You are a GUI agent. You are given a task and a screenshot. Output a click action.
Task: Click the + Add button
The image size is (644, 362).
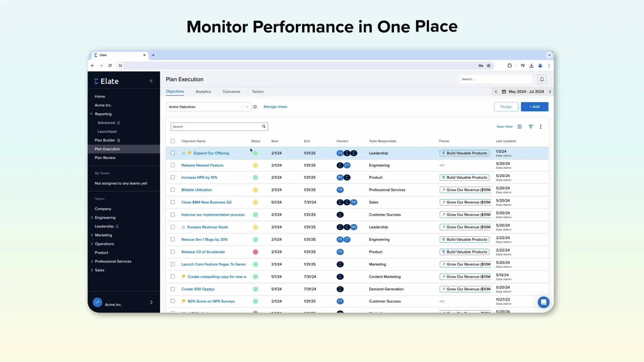(535, 107)
